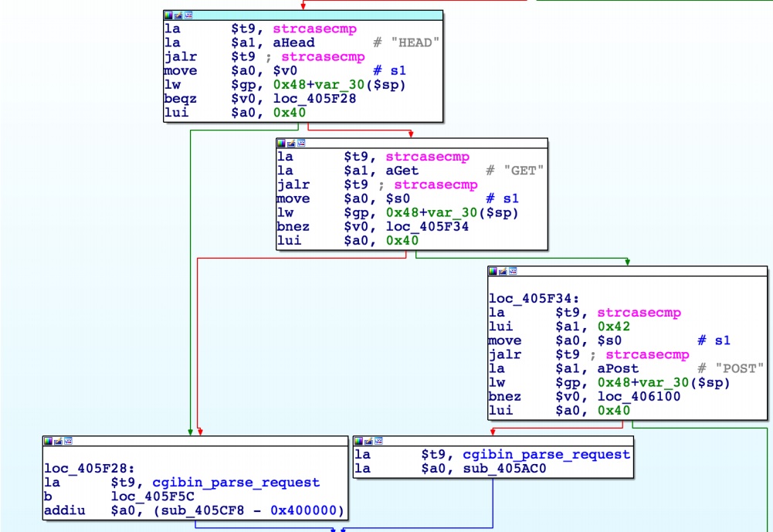Click the aPost operand
The image size is (773, 532).
[x=618, y=369]
